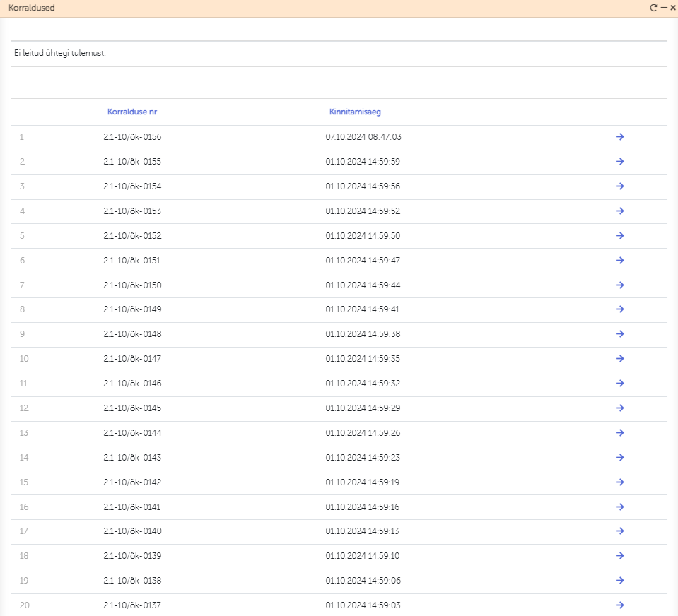Click arrow for order 2.1-10/õk-0144
Image resolution: width=678 pixels, height=616 pixels.
(620, 433)
